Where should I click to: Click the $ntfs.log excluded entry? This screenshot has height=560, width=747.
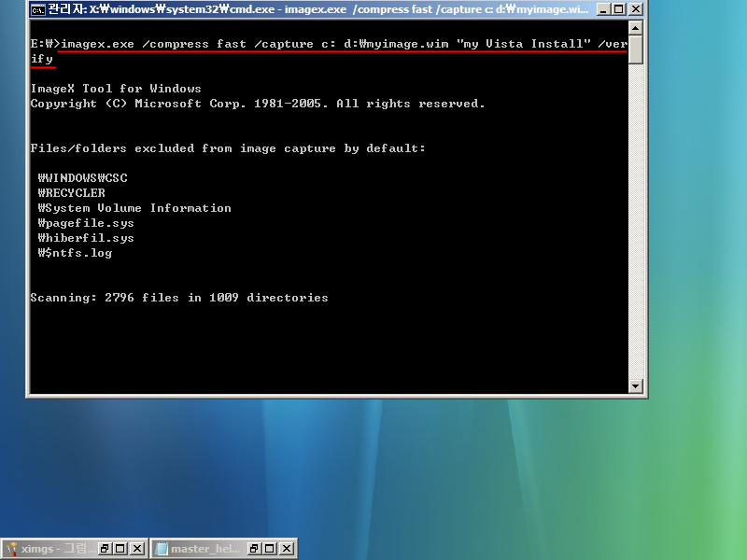75,253
